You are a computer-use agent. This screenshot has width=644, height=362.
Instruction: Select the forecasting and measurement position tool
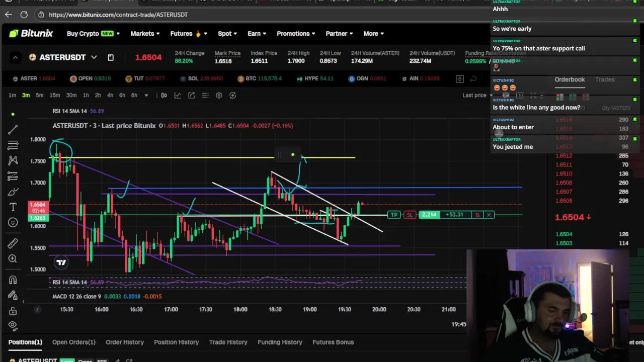tap(13, 176)
